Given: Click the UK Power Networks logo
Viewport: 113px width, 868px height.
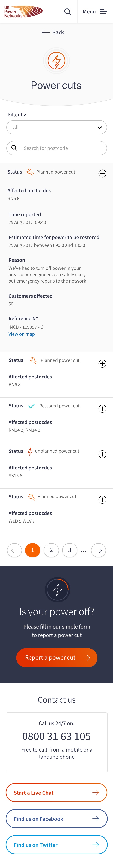Looking at the screenshot, I should 23,12.
